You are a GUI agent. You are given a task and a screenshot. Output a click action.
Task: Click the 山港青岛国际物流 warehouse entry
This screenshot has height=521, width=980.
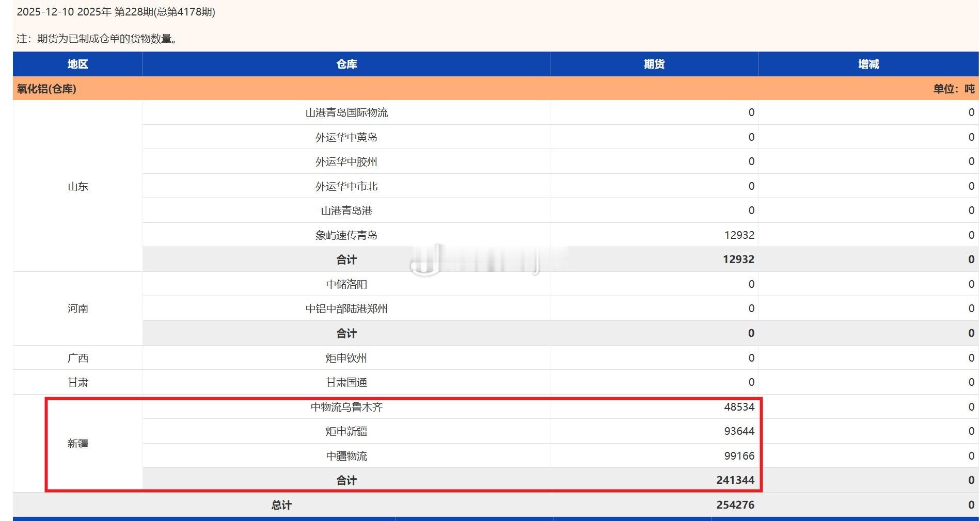[346, 112]
